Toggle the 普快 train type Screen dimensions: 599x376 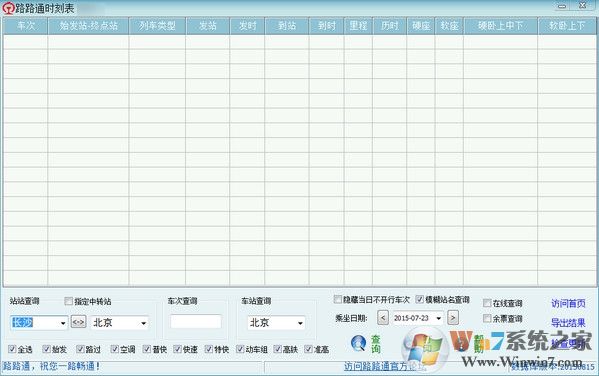click(147, 349)
